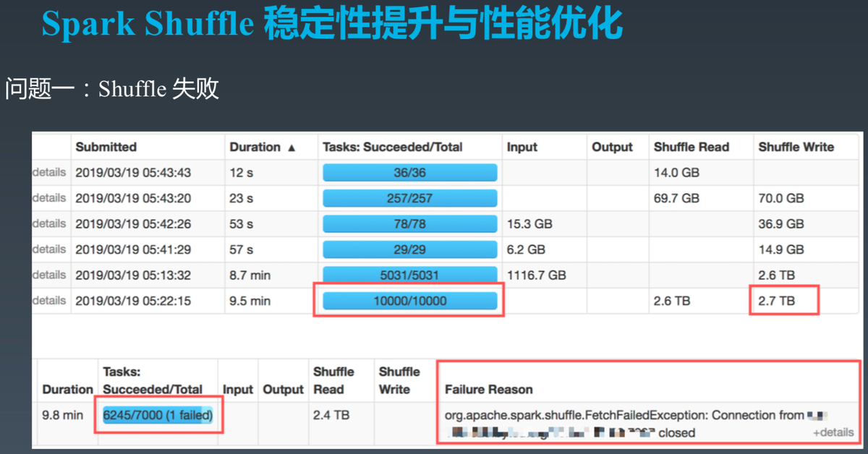Open details link for 05:43:43 stage
Image resolution: width=868 pixels, height=454 pixels.
point(49,173)
